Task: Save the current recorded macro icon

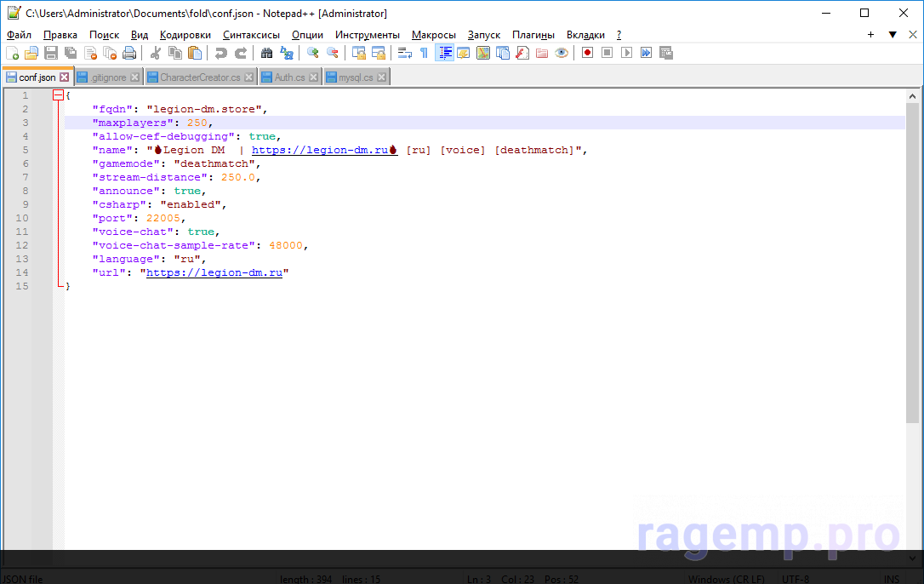Action: coord(666,53)
